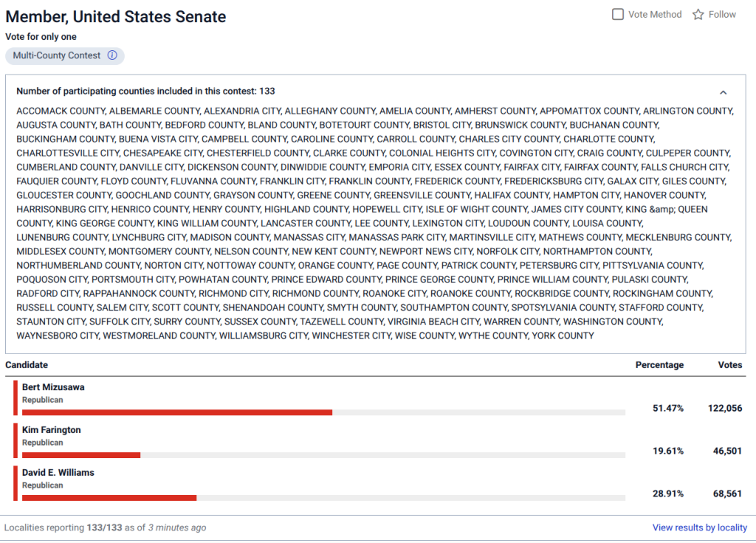Collapse the participating counties list chevron

(x=723, y=92)
